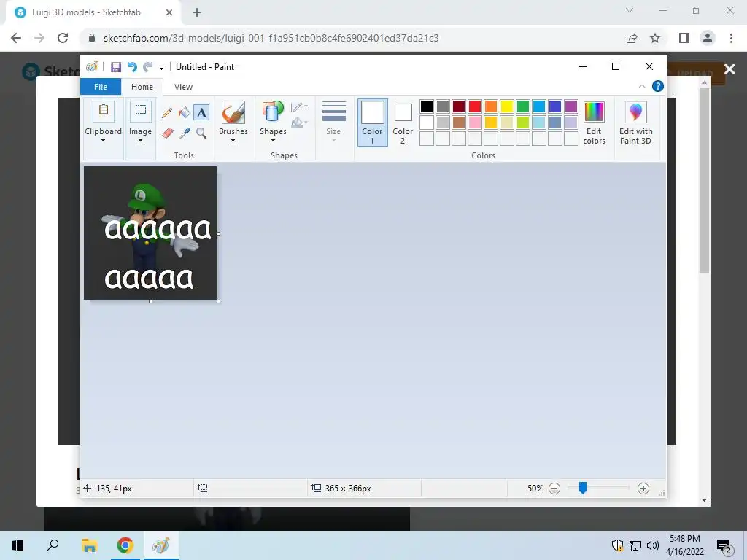This screenshot has width=747, height=560.
Task: Expand the Clipboard dropdown
Action: pos(103,141)
